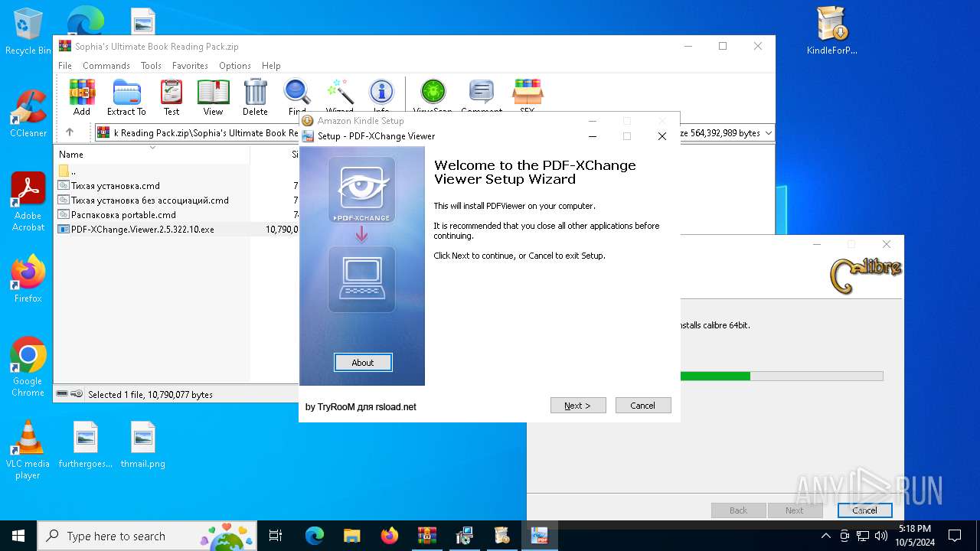Select the thmail.png file on desktop

coord(143,444)
